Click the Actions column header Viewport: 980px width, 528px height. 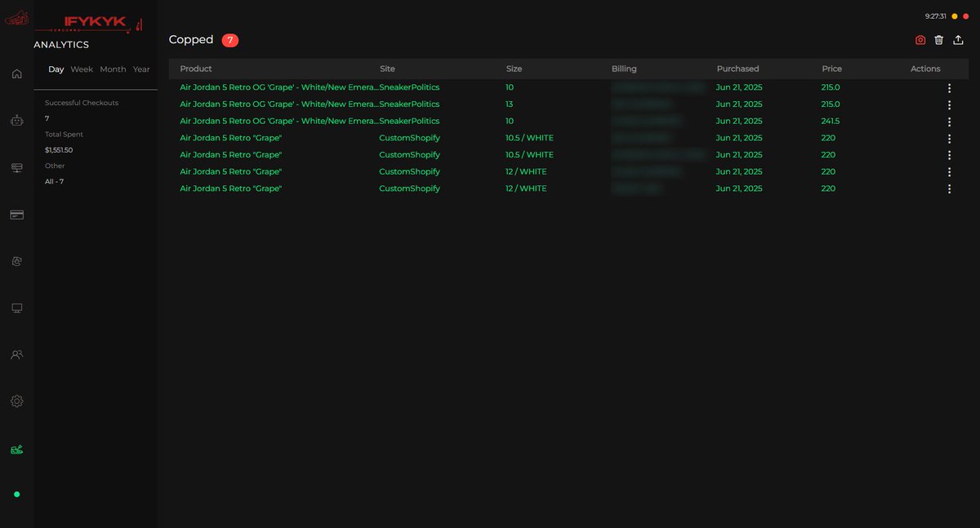925,69
